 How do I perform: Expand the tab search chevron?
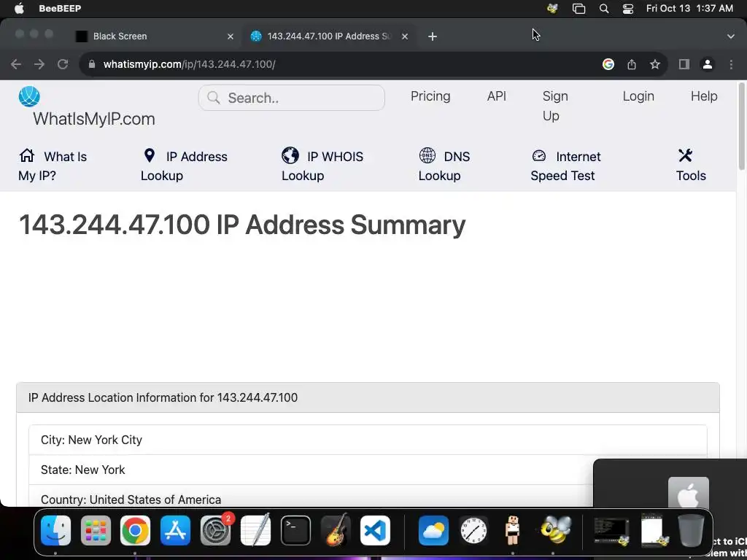coord(731,36)
